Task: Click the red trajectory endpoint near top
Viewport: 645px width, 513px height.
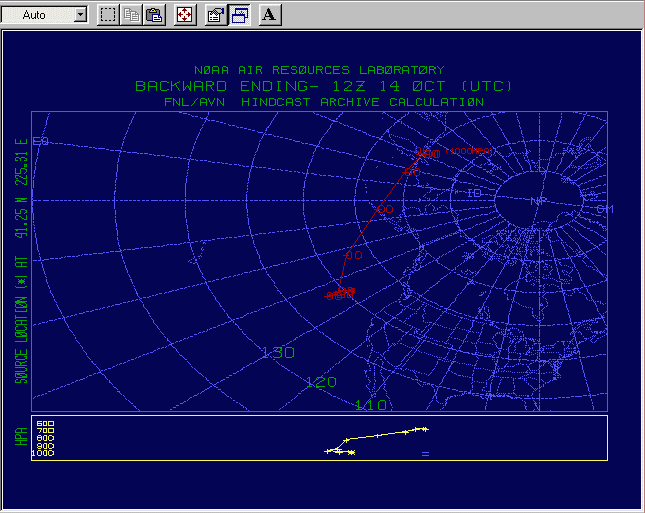Action: [426, 152]
